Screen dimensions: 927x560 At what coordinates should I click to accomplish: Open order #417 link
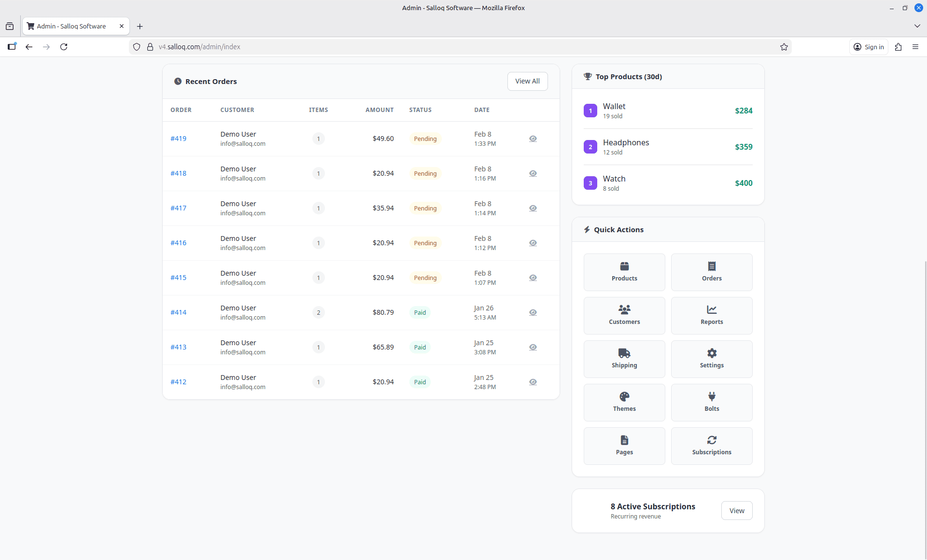tap(178, 208)
